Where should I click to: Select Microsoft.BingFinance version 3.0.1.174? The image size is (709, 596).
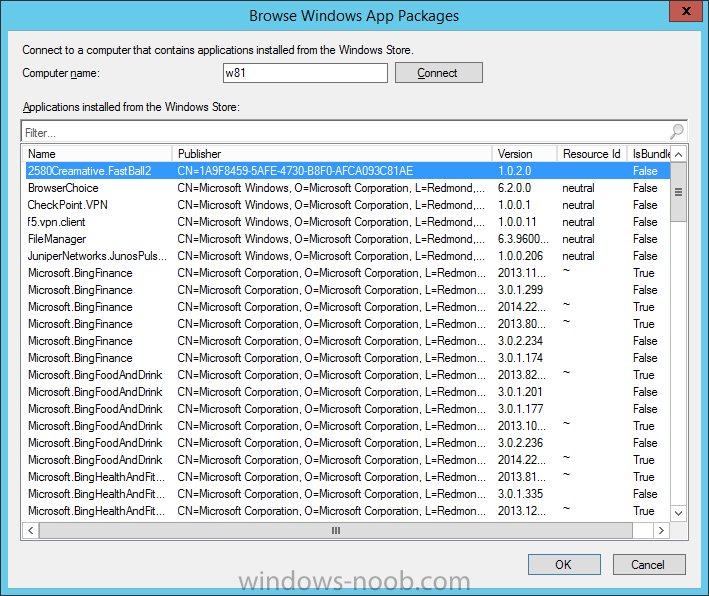tap(347, 358)
